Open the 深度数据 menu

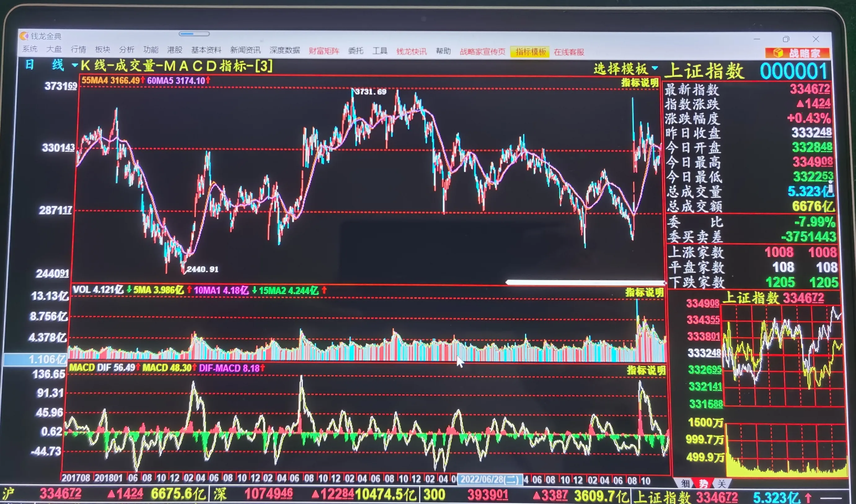[285, 50]
